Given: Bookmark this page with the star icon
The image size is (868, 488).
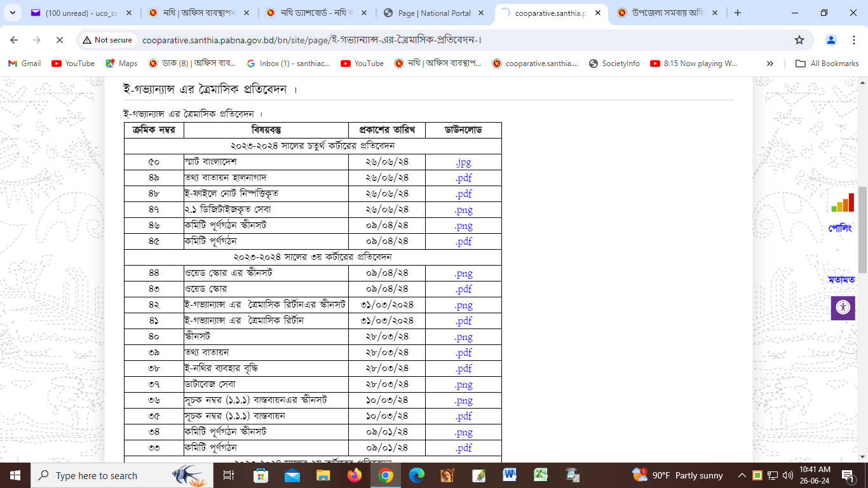Looking at the screenshot, I should [799, 40].
